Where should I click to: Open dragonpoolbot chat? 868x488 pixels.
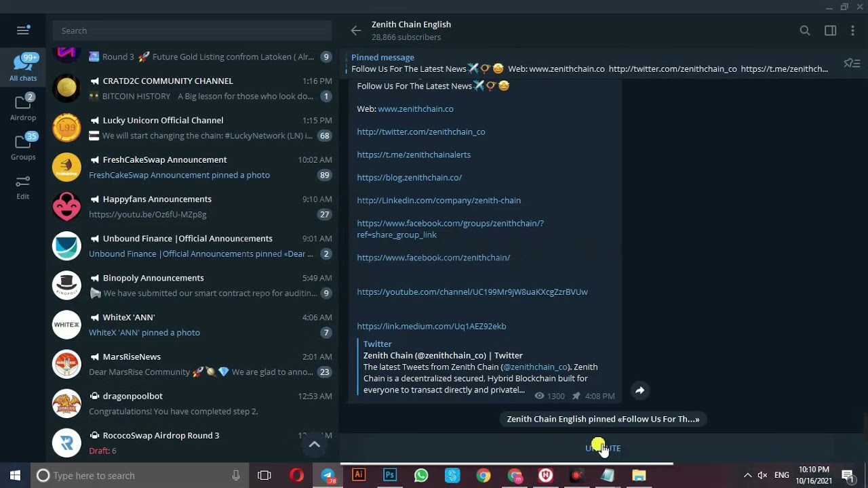pyautogui.click(x=192, y=403)
